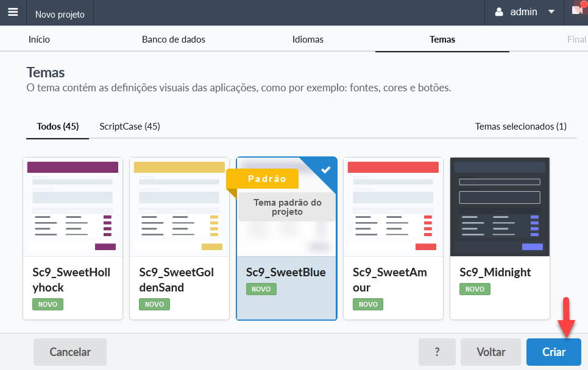Click the NOVO badge under Sc9_SweetBlue

point(261,289)
